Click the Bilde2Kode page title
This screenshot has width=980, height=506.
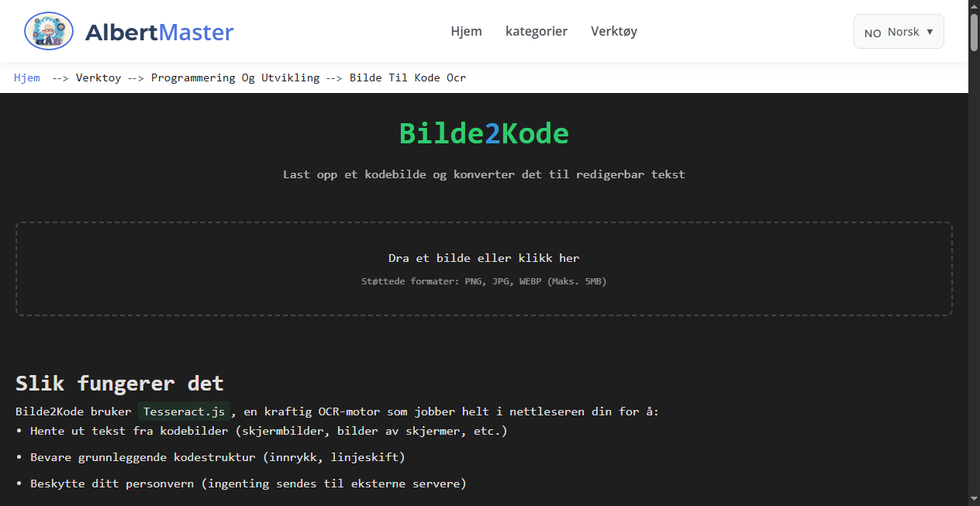click(484, 133)
